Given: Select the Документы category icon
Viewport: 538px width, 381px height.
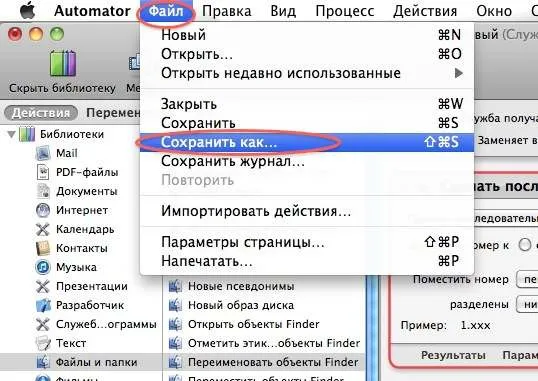Looking at the screenshot, I should coord(43,191).
